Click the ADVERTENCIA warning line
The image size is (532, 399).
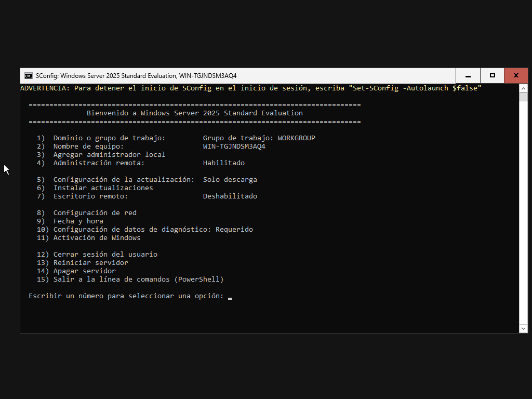pos(251,88)
